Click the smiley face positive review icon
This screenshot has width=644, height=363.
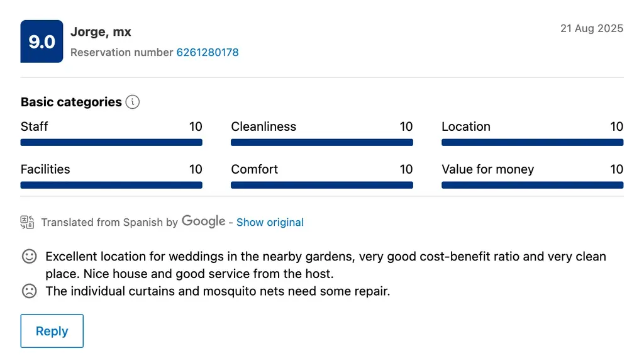pyautogui.click(x=29, y=257)
